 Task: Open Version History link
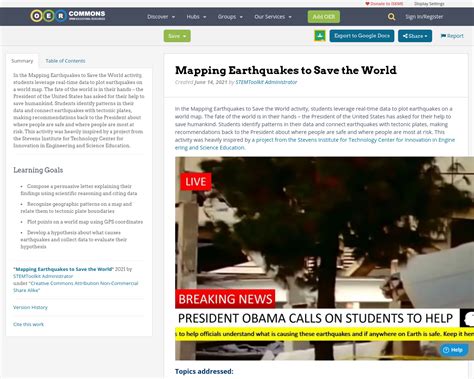tap(30, 307)
